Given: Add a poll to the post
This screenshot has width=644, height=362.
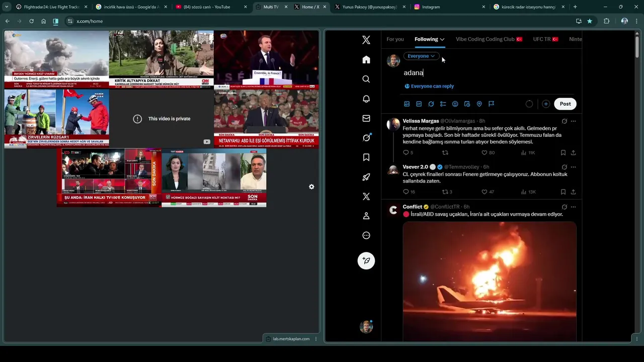Looking at the screenshot, I should point(443,104).
